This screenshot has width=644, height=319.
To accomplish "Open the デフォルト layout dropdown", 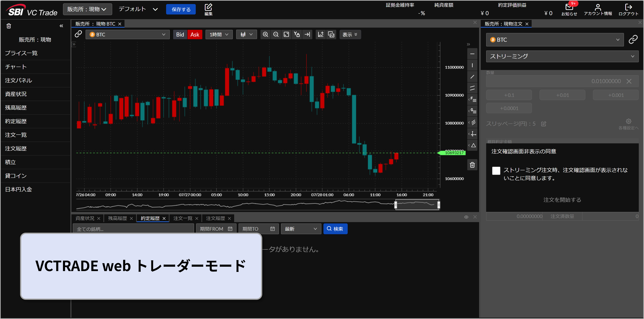I will (138, 9).
